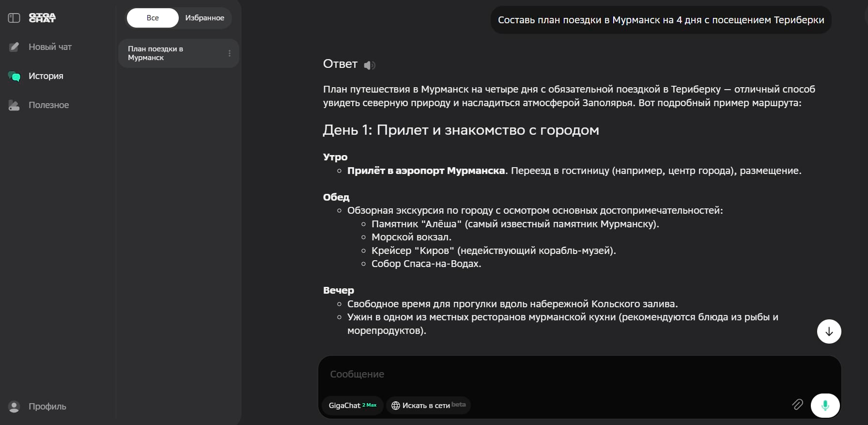The width and height of the screenshot is (868, 425).
Task: Open the История section
Action: click(46, 76)
